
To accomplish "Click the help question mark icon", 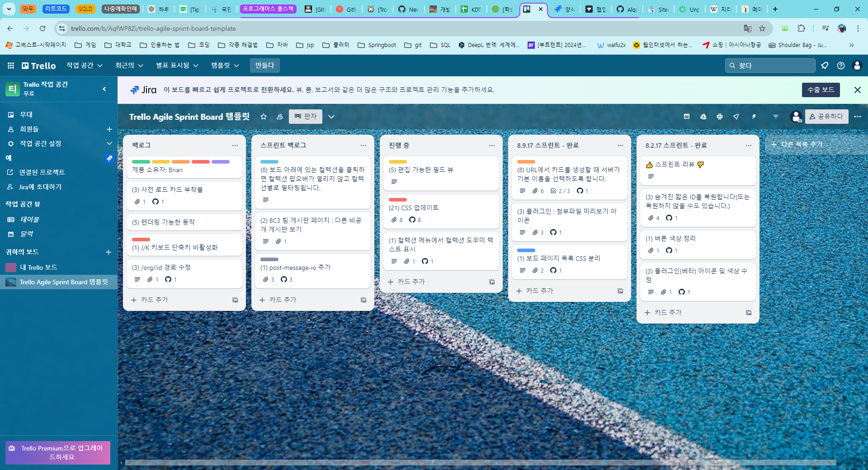I will (x=841, y=66).
